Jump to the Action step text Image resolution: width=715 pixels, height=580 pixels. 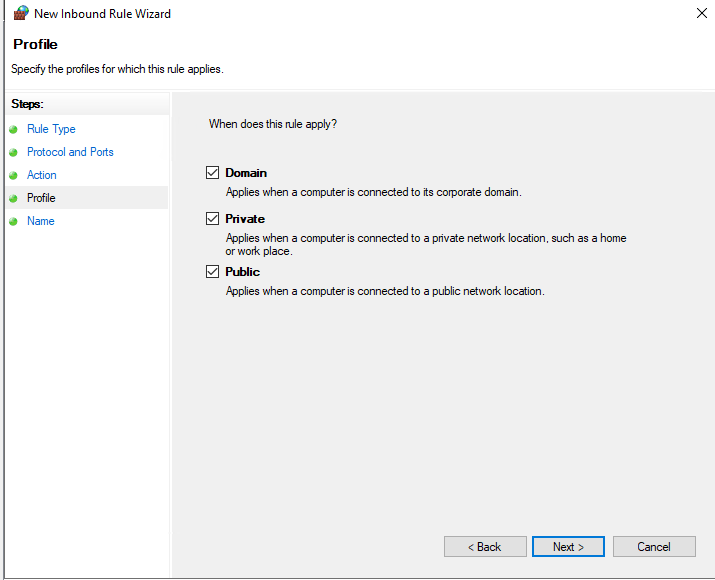point(42,175)
